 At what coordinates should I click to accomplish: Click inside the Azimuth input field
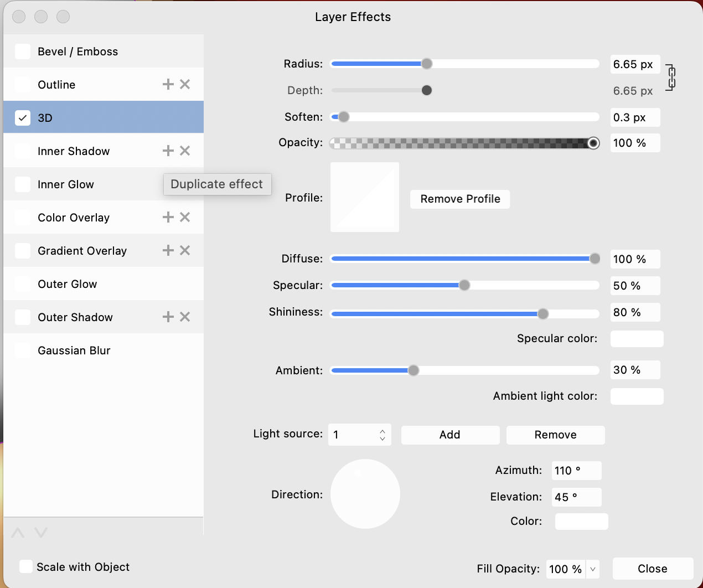click(x=576, y=470)
